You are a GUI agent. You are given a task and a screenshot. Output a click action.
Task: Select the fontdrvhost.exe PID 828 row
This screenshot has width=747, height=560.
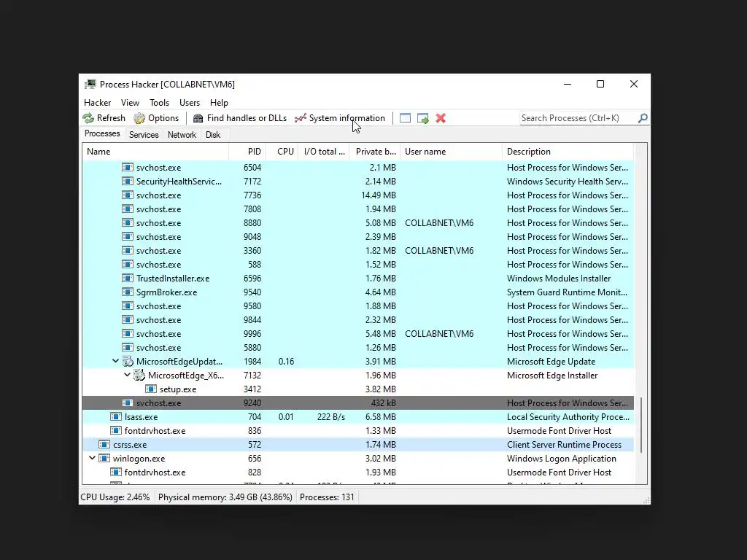[357, 472]
